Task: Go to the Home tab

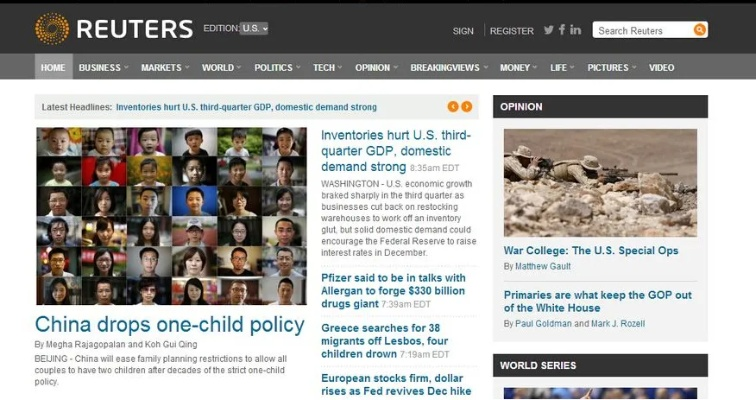Action: coord(53,67)
